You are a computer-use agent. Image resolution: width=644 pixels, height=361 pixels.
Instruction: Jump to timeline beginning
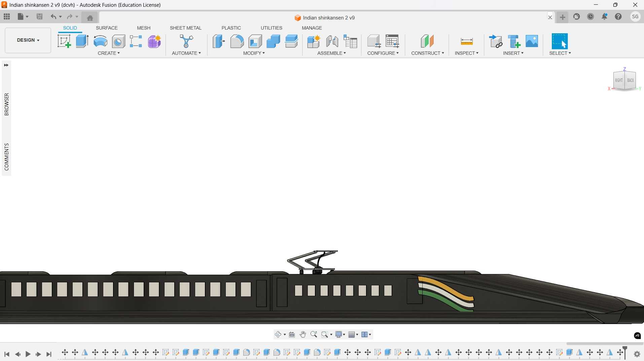coord(7,354)
